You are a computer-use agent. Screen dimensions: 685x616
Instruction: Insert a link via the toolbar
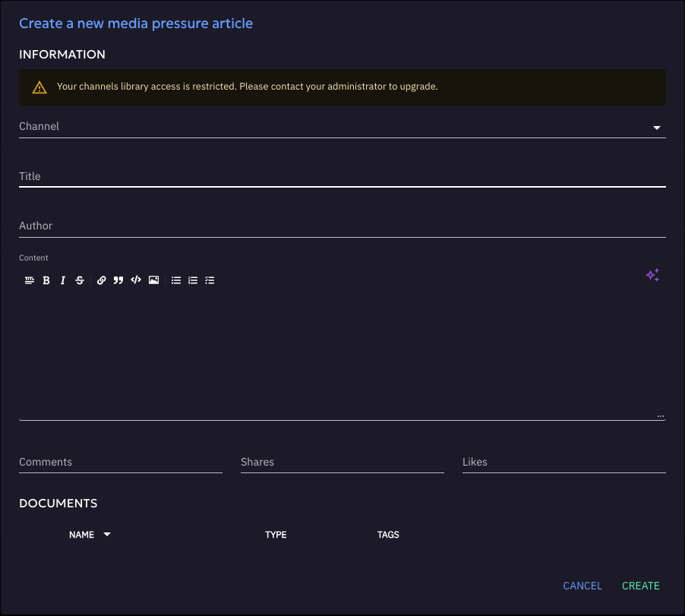point(102,280)
